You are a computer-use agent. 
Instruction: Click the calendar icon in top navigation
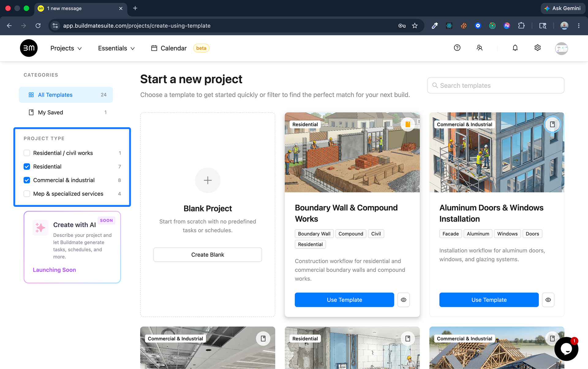click(154, 48)
